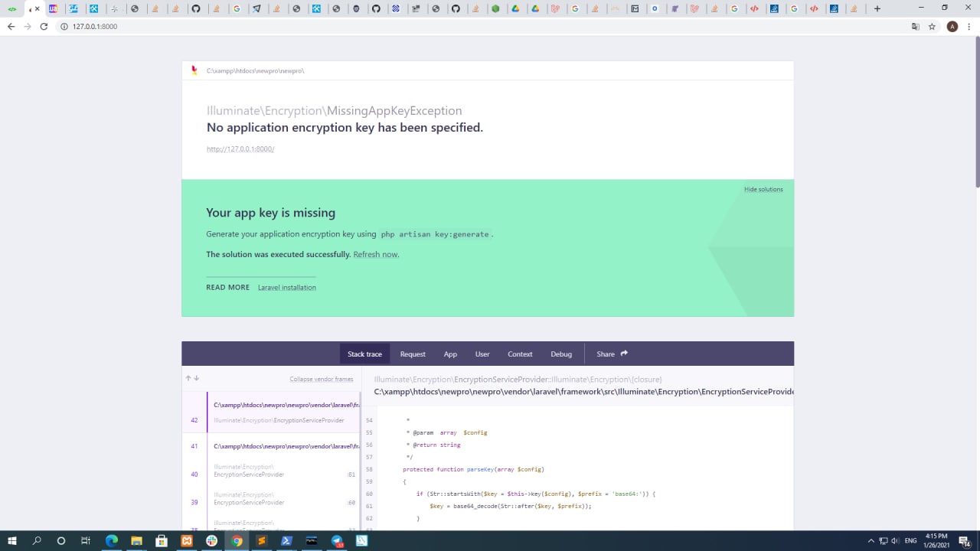Select the Stack trace tab
Viewport: 980px width, 551px height.
[x=364, y=354]
